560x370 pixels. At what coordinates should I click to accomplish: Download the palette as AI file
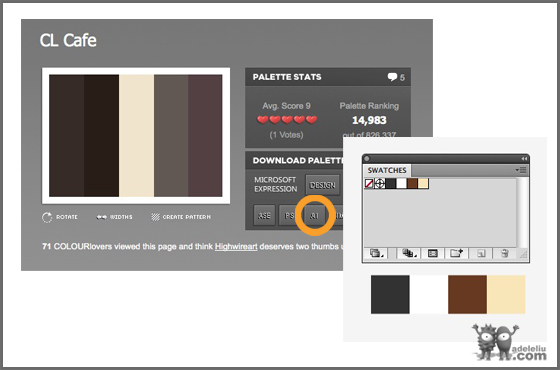coord(315,215)
